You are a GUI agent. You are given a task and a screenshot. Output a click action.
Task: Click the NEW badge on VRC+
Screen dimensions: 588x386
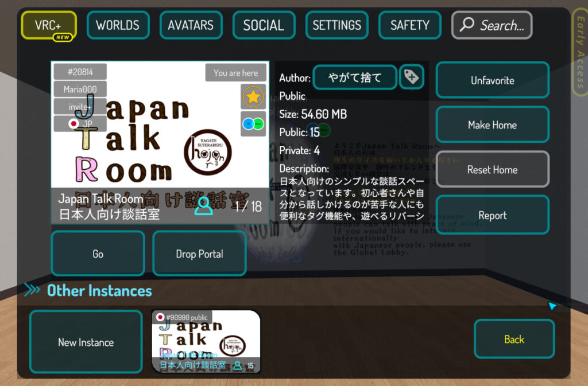(63, 37)
